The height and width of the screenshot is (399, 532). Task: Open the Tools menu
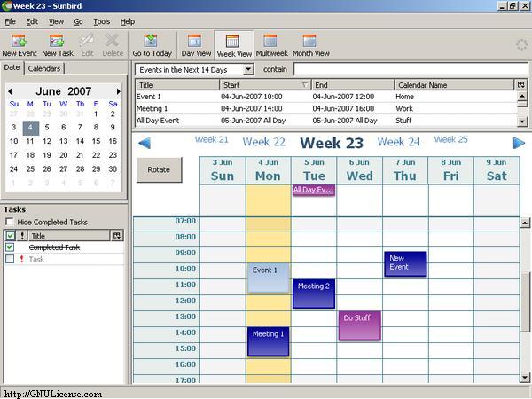pyautogui.click(x=101, y=21)
